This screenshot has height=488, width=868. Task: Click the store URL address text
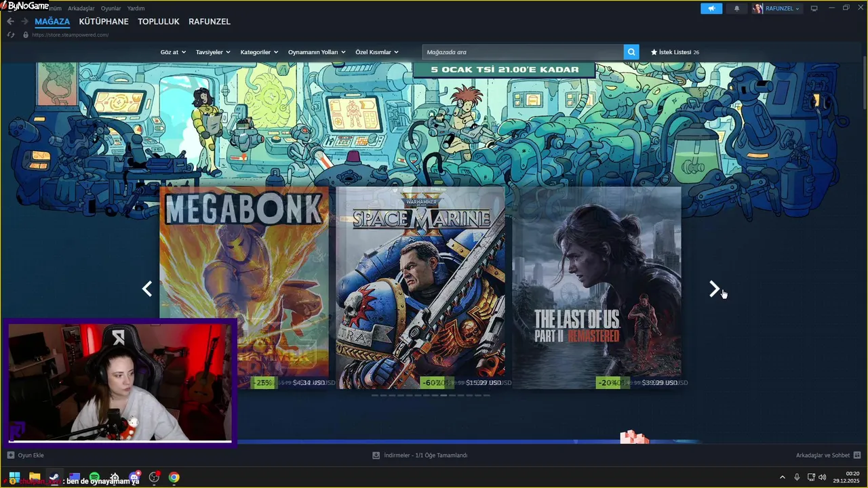[70, 35]
